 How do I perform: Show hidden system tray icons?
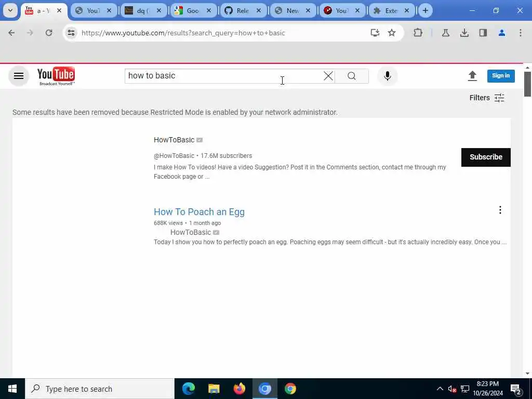point(440,389)
